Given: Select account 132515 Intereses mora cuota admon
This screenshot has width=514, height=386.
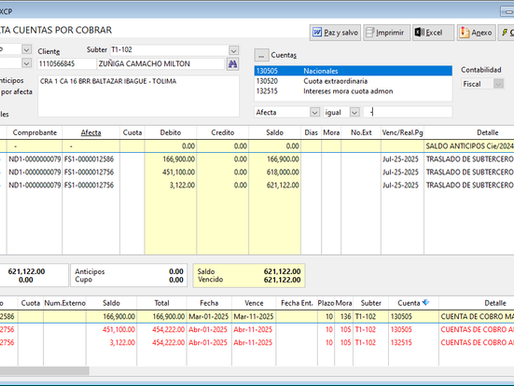Looking at the screenshot, I should coord(353,91).
